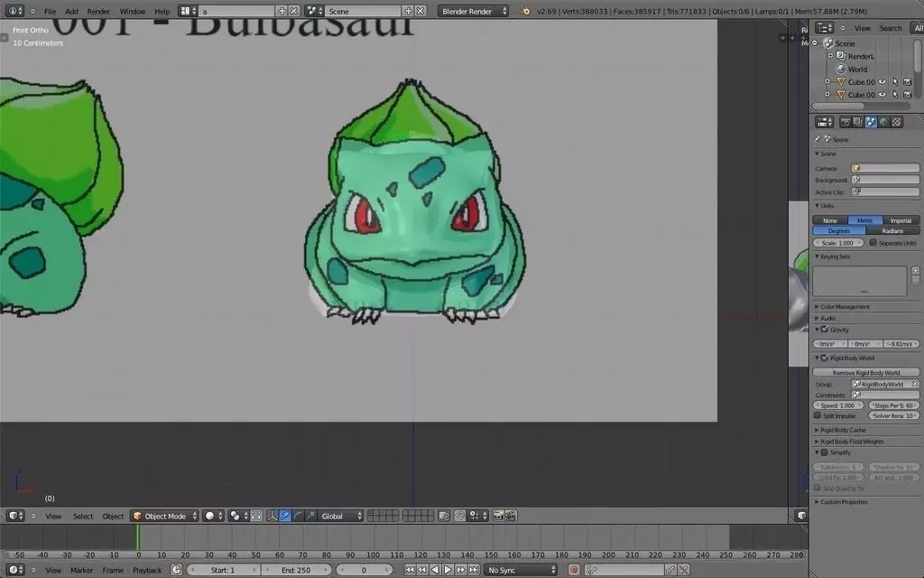Viewport: 924px width, 578px height.
Task: Delete screen layout 'a' with X button
Action: [294, 11]
